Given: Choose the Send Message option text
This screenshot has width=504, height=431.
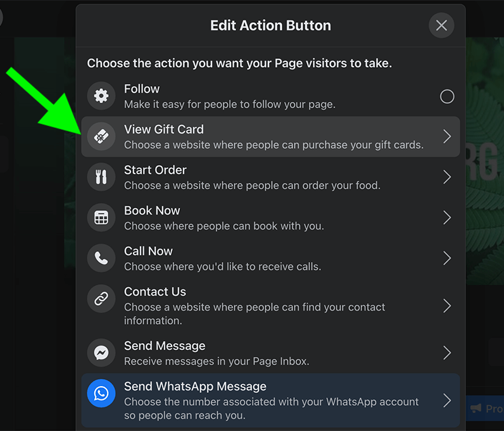Looking at the screenshot, I should pyautogui.click(x=165, y=346).
